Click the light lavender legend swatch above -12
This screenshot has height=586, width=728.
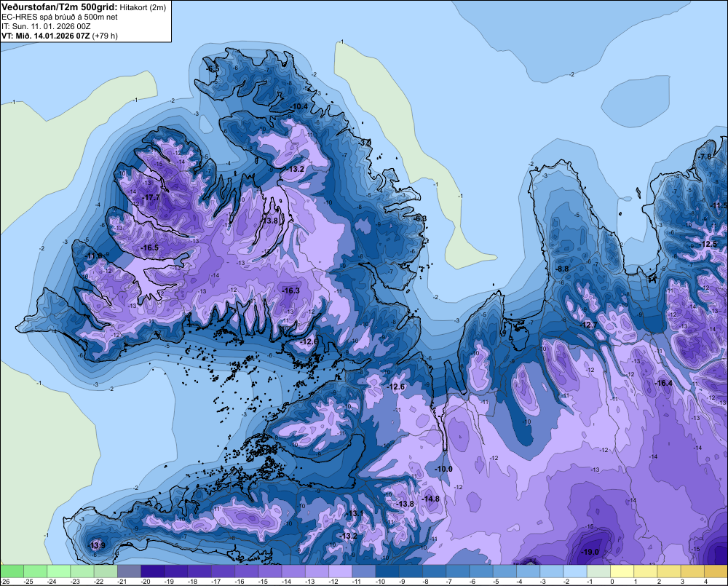340,571
